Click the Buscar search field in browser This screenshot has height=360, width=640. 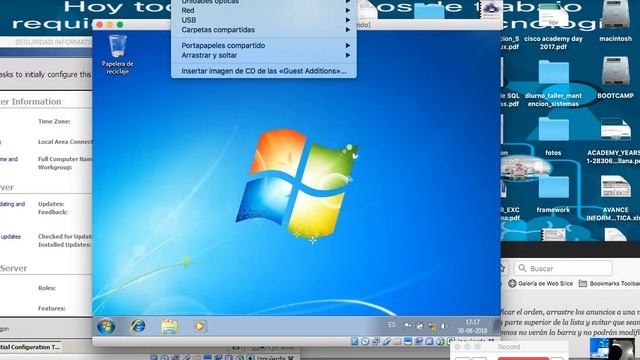pos(563,268)
